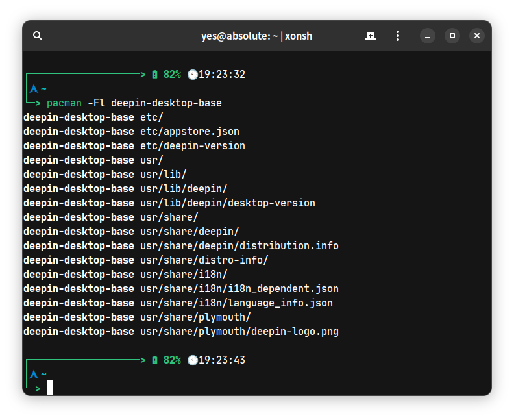The image size is (514, 420).
Task: Click the clock icon next to 19:23:43
Action: tap(192, 360)
